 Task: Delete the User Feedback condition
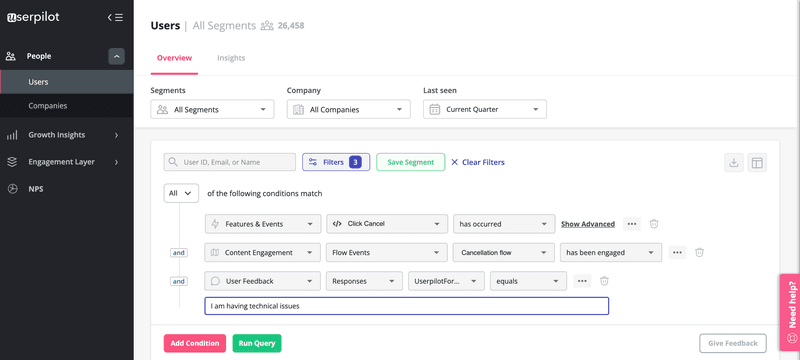(x=604, y=281)
